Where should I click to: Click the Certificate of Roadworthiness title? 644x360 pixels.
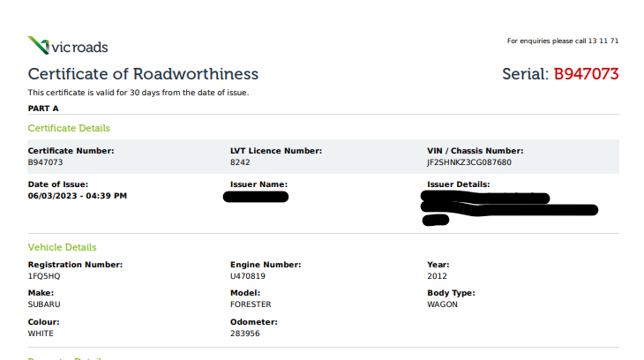tap(143, 74)
